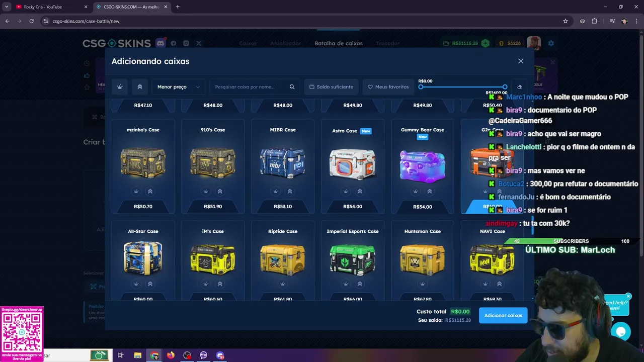Click the crown icon on 910's Case
This screenshot has height=362, width=644.
(206, 191)
